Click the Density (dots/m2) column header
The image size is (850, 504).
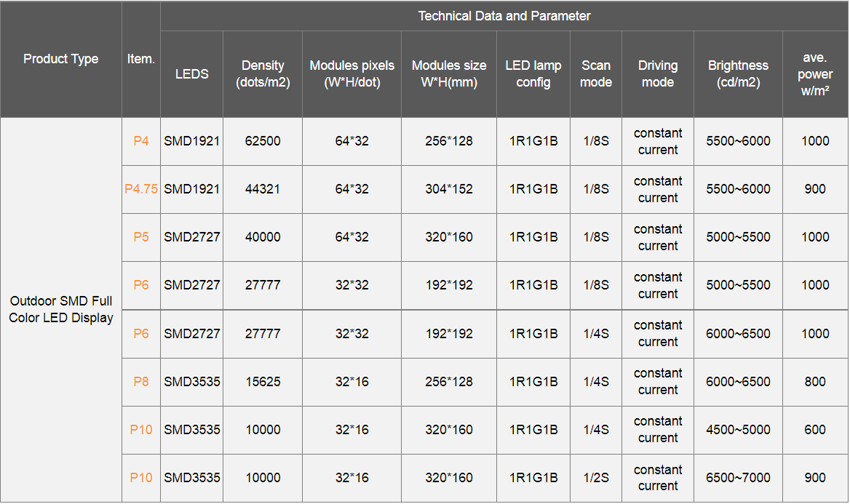[x=263, y=74]
